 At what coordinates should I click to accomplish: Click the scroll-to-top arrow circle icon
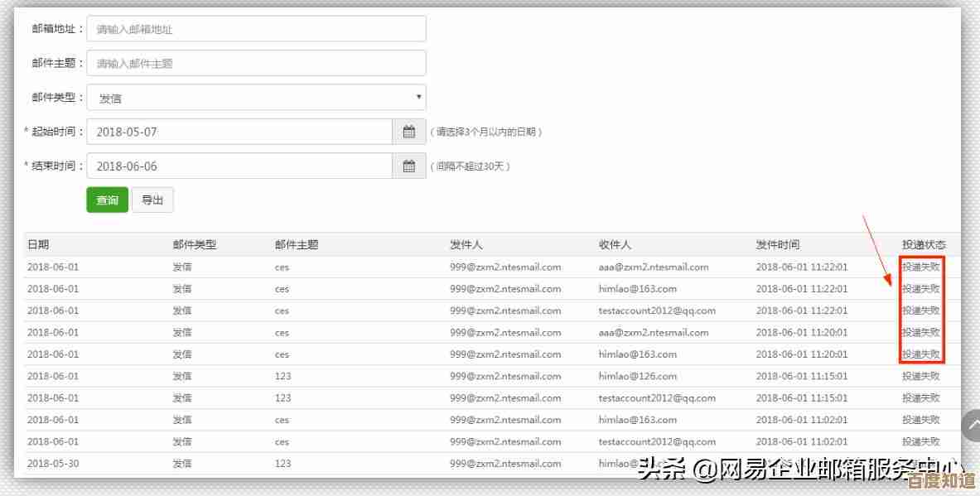[973, 425]
